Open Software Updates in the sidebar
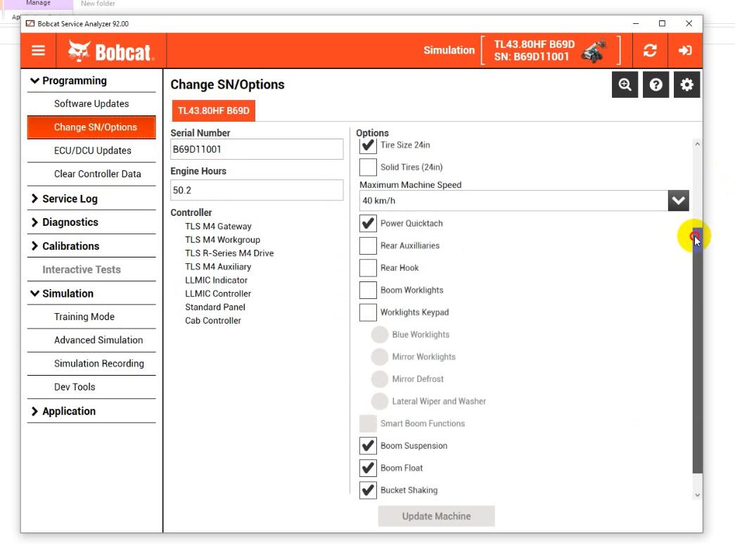The width and height of the screenshot is (735, 560). coord(91,103)
